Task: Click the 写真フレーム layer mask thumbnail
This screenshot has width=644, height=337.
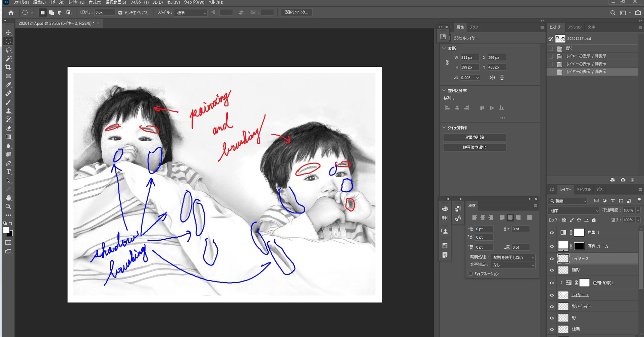Action: (579, 246)
